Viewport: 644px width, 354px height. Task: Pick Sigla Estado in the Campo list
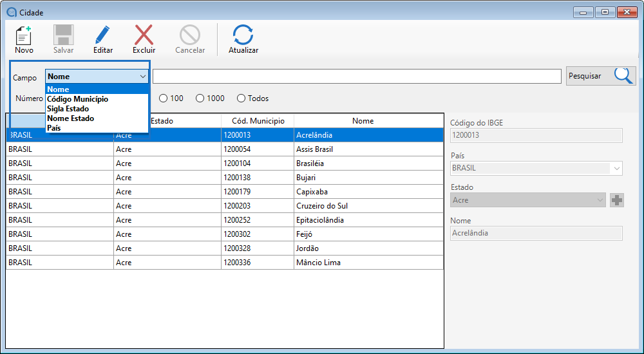[68, 109]
